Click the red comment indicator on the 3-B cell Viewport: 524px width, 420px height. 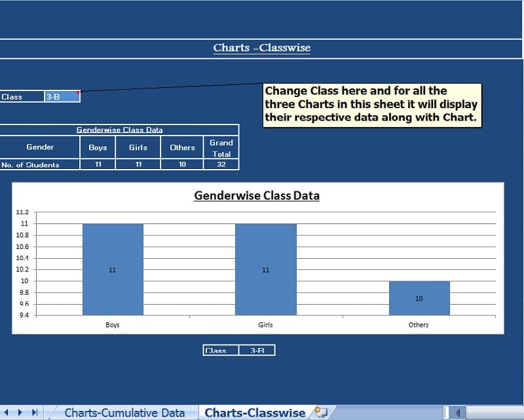[78, 92]
